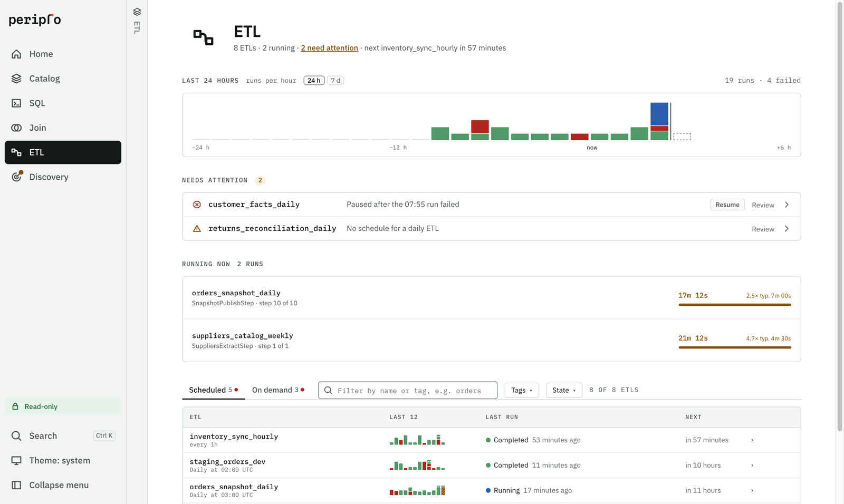Click the ETL pipeline icon in sidebar
The image size is (844, 504).
click(x=16, y=152)
